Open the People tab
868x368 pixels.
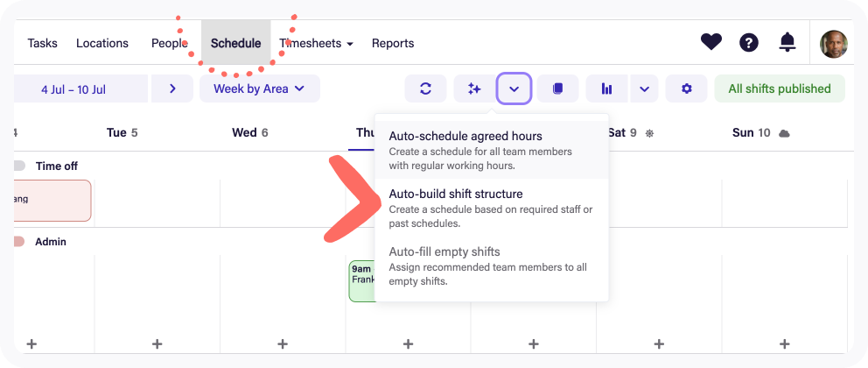click(x=170, y=43)
